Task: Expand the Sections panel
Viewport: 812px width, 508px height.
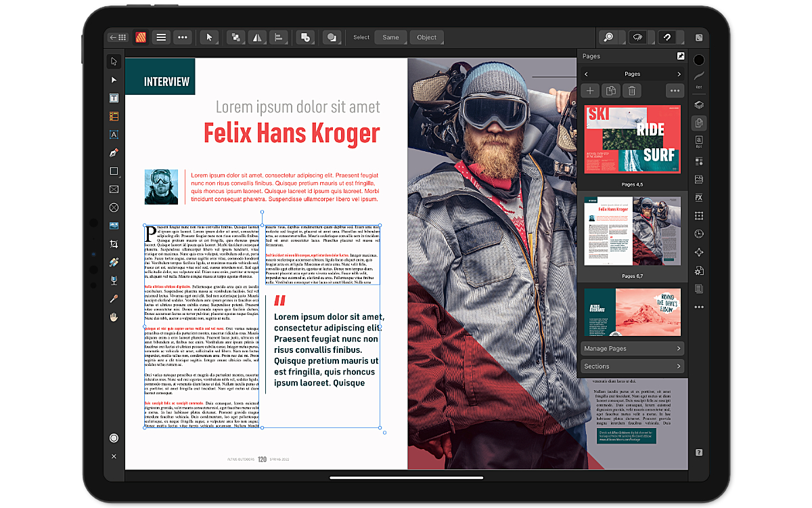Action: [632, 366]
